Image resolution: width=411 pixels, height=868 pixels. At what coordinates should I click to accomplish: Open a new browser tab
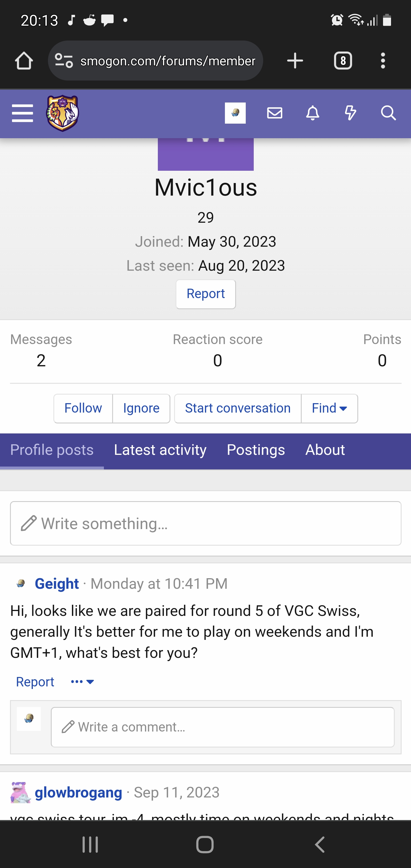tap(295, 61)
